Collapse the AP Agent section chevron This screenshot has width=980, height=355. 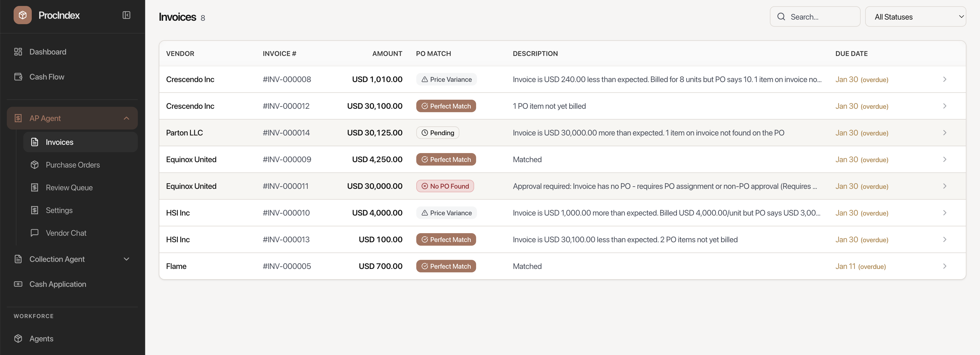126,118
